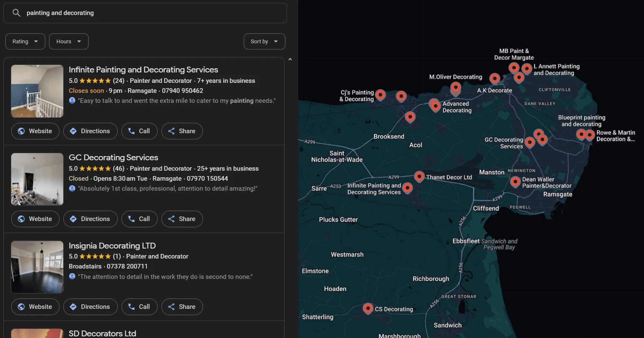Open Website for GC Decorating Services
The image size is (644, 338).
35,219
